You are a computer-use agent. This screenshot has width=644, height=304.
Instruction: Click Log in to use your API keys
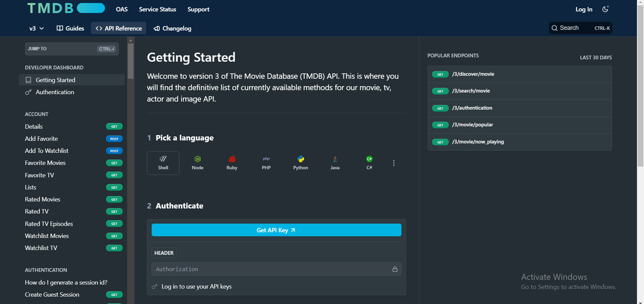coord(197,287)
